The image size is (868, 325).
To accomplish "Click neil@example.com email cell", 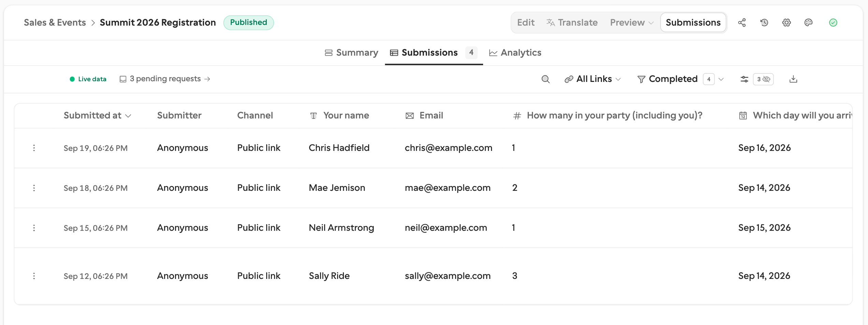I will click(x=446, y=228).
